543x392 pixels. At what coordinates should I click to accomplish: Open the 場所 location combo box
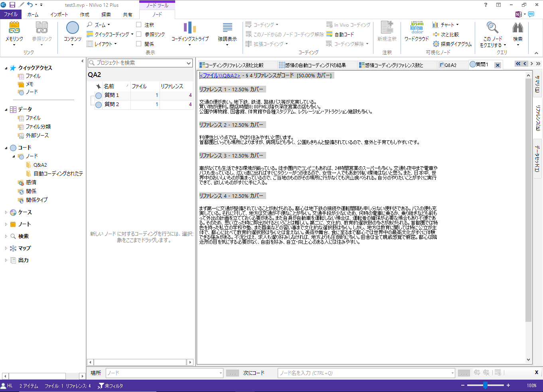tap(220, 373)
